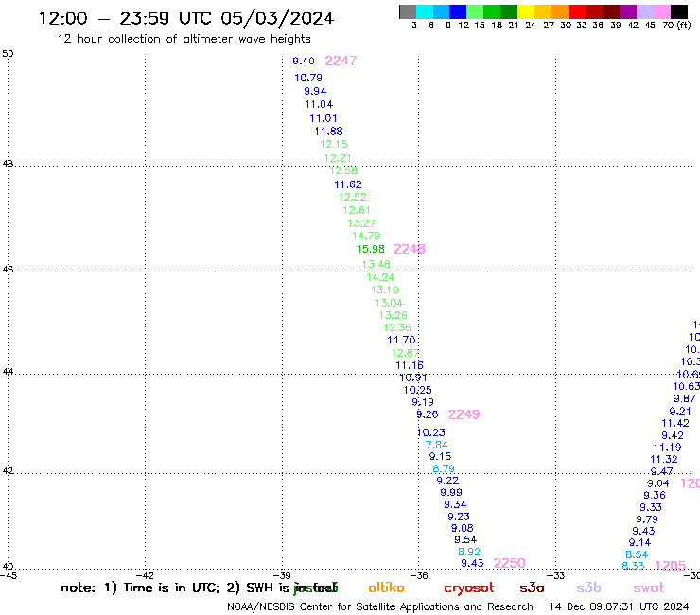Select the green reading 13.27
Image resolution: width=700 pixels, height=615 pixels.
tap(361, 223)
